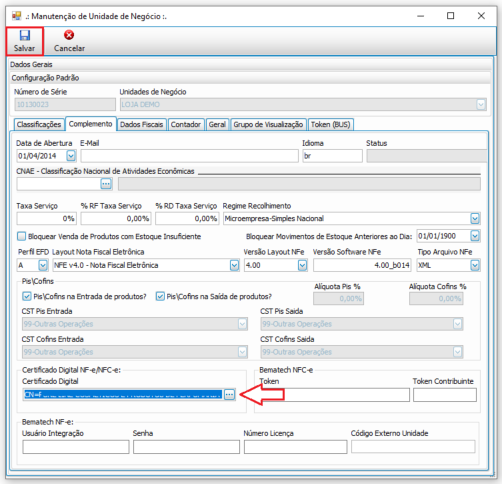Open the Tipo Arquivo NFe dropdown
Screen dimensions: 502x484
click(475, 265)
